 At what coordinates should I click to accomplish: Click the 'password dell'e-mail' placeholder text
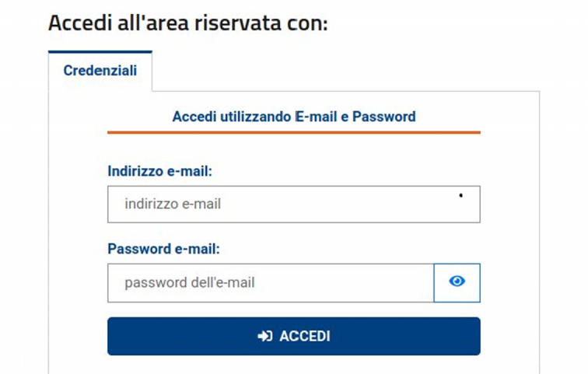[189, 283]
